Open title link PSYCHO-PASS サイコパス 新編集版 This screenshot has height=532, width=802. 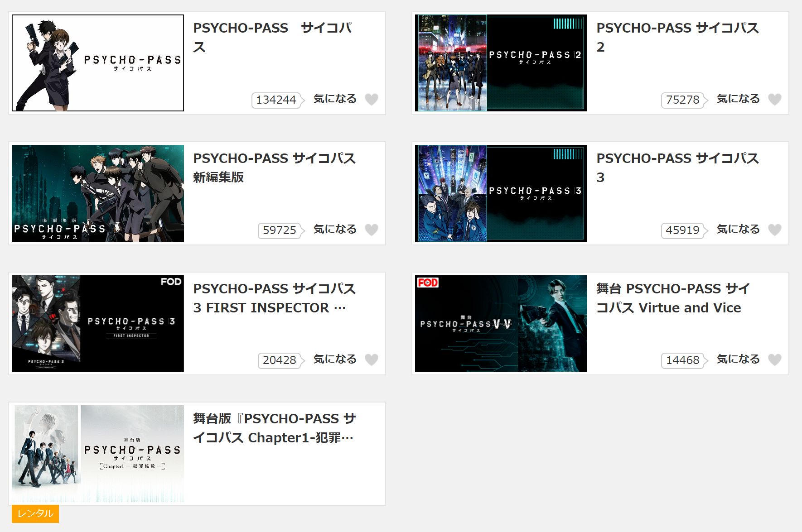[x=274, y=168]
